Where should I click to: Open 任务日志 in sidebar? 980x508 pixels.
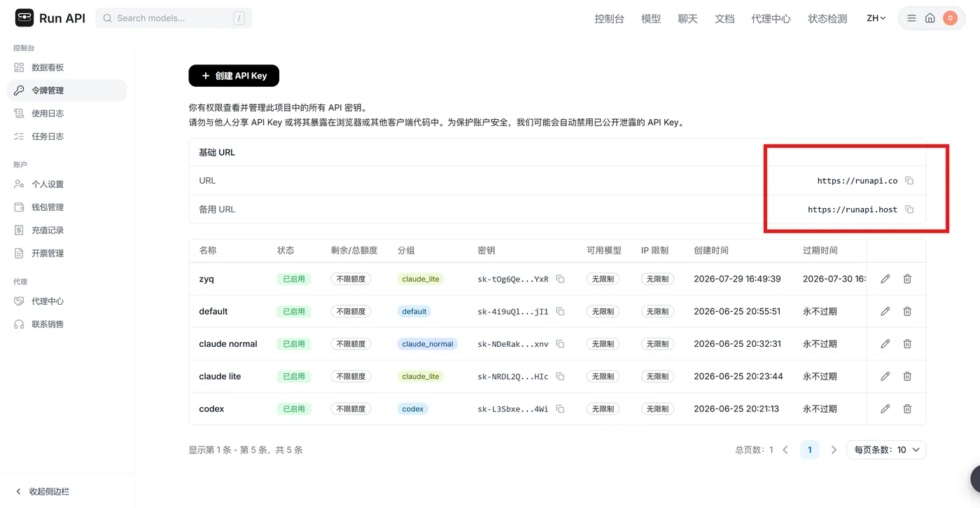(66, 137)
